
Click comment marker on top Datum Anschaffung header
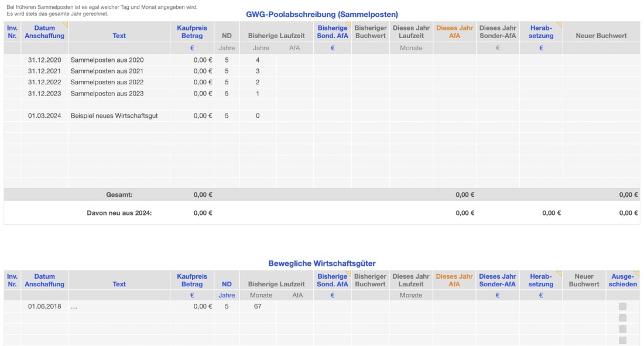(x=66, y=25)
